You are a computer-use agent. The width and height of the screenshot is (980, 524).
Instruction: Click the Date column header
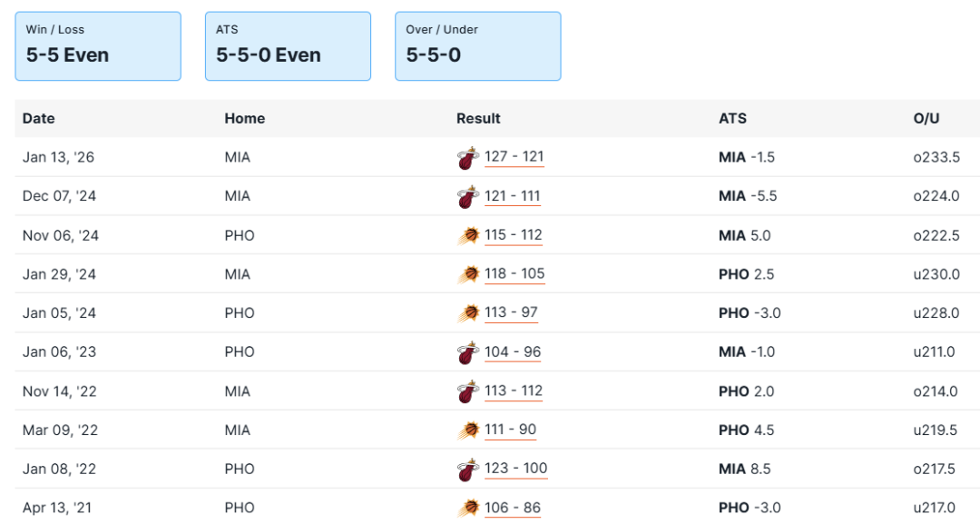pos(39,119)
